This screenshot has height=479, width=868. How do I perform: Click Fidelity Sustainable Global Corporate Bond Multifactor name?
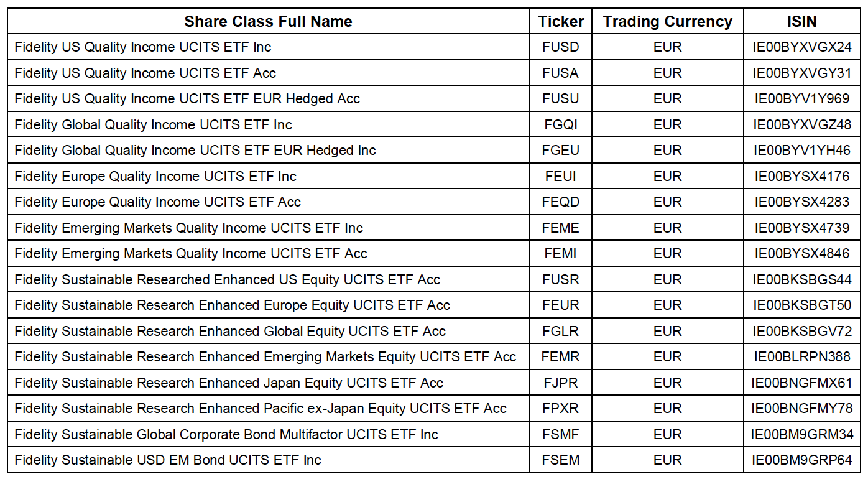(226, 435)
